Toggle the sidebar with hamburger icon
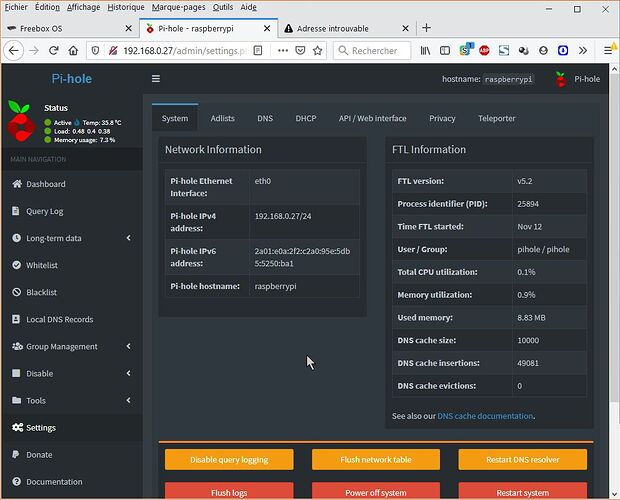The image size is (620, 500). point(156,79)
